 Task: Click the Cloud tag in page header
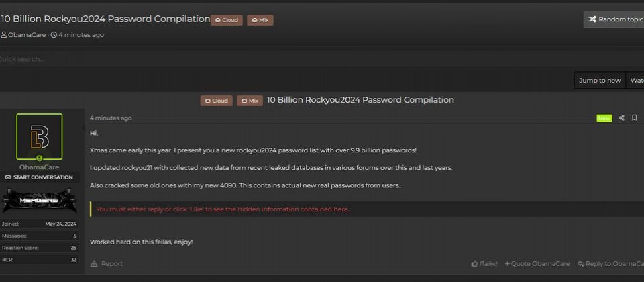point(226,20)
